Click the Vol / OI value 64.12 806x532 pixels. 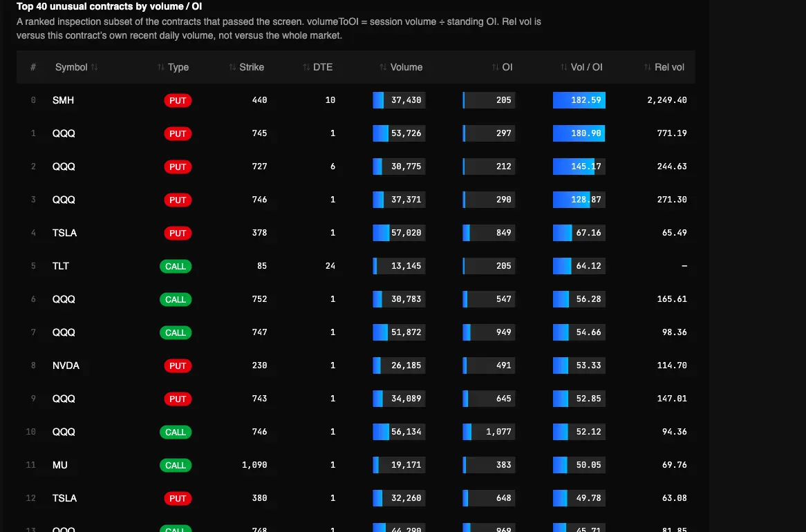(588, 266)
